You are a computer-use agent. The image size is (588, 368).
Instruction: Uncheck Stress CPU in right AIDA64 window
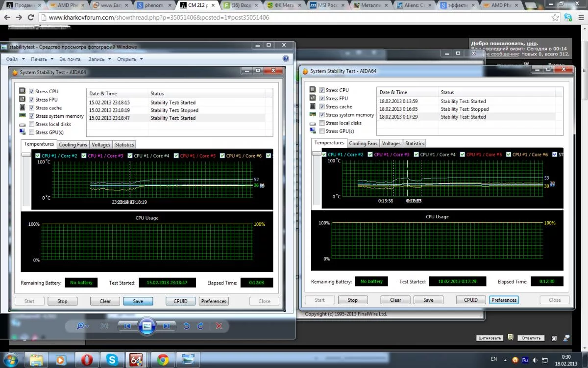(x=322, y=90)
